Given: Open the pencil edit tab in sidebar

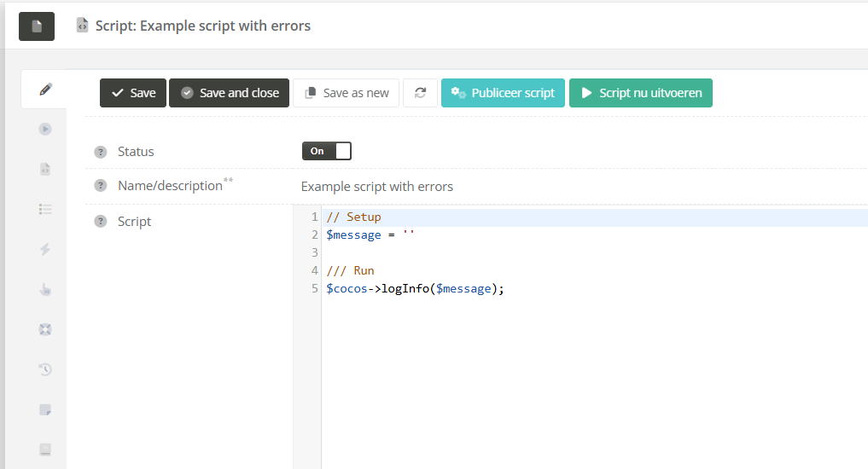Looking at the screenshot, I should coord(45,90).
